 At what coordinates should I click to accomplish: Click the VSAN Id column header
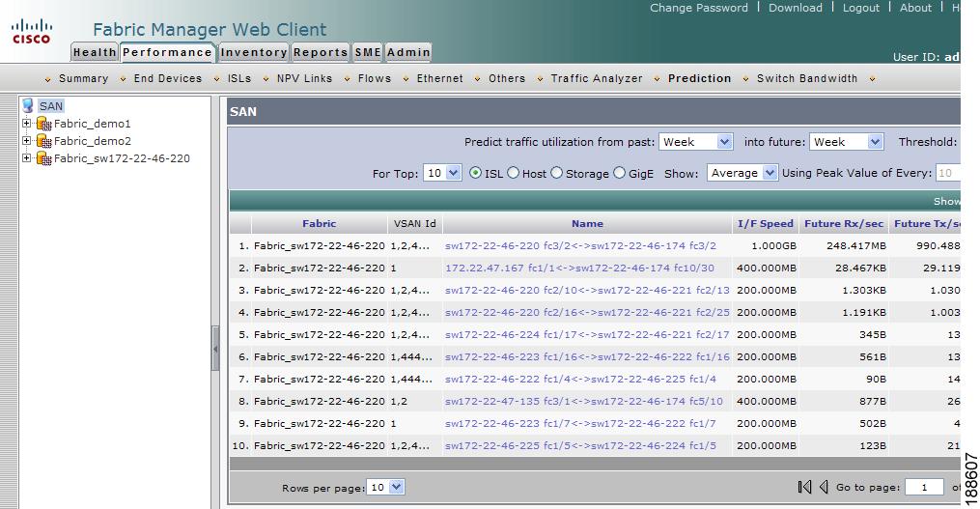[x=414, y=223]
